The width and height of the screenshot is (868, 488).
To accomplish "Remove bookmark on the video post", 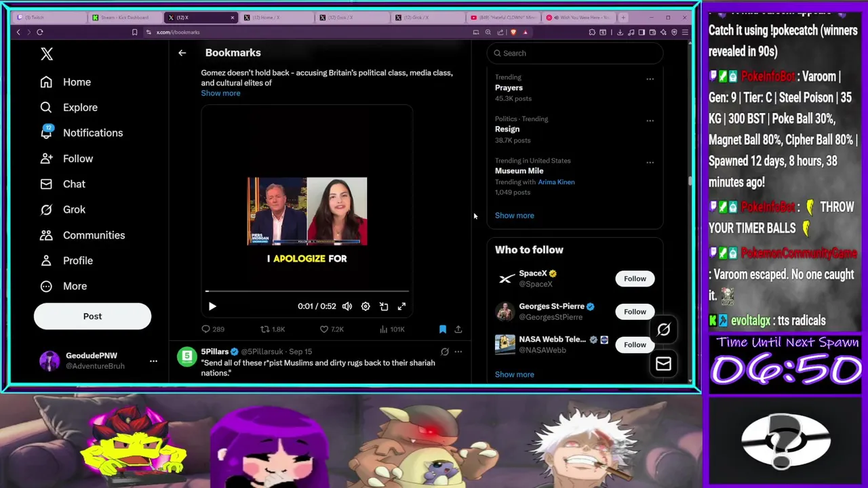I will tap(443, 329).
